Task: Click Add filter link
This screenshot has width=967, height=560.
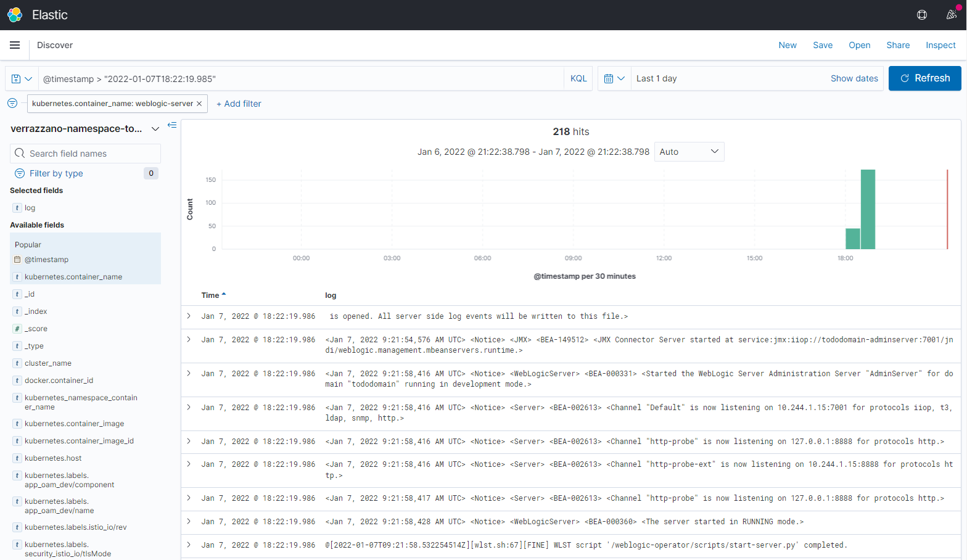Action: [239, 104]
